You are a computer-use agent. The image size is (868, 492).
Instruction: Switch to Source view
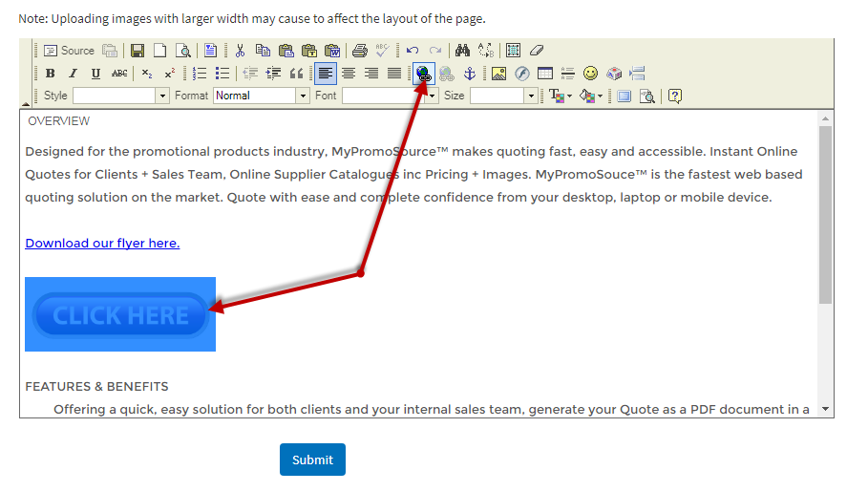point(69,51)
